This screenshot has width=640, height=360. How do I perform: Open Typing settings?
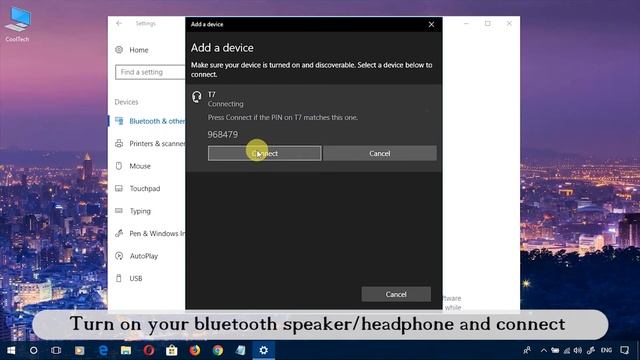click(140, 211)
